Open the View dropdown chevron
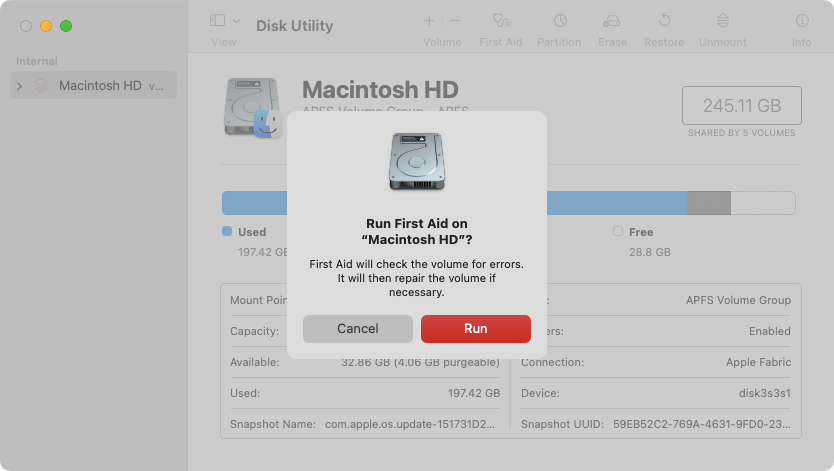 pyautogui.click(x=237, y=21)
